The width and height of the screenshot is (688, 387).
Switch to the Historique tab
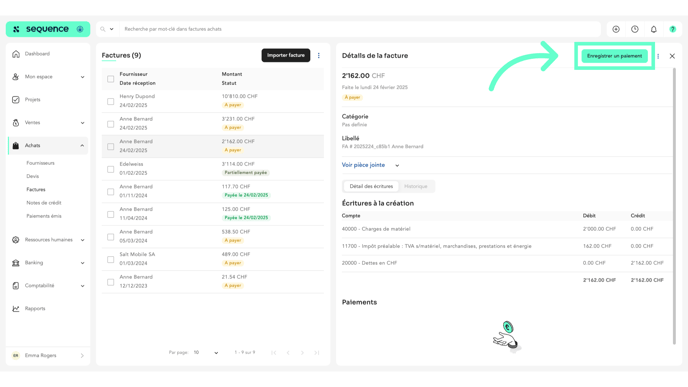point(416,186)
